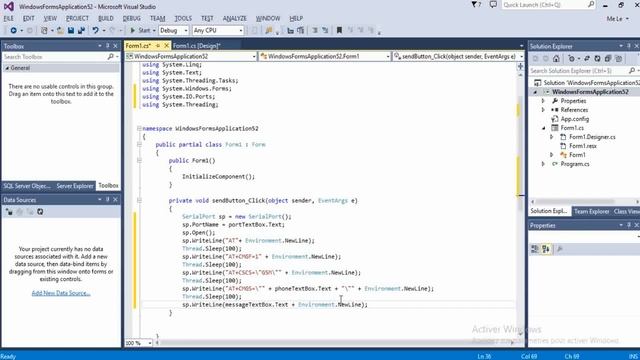The height and width of the screenshot is (360, 640).
Task: Click the uncomment lines icon
Action: tap(325, 31)
